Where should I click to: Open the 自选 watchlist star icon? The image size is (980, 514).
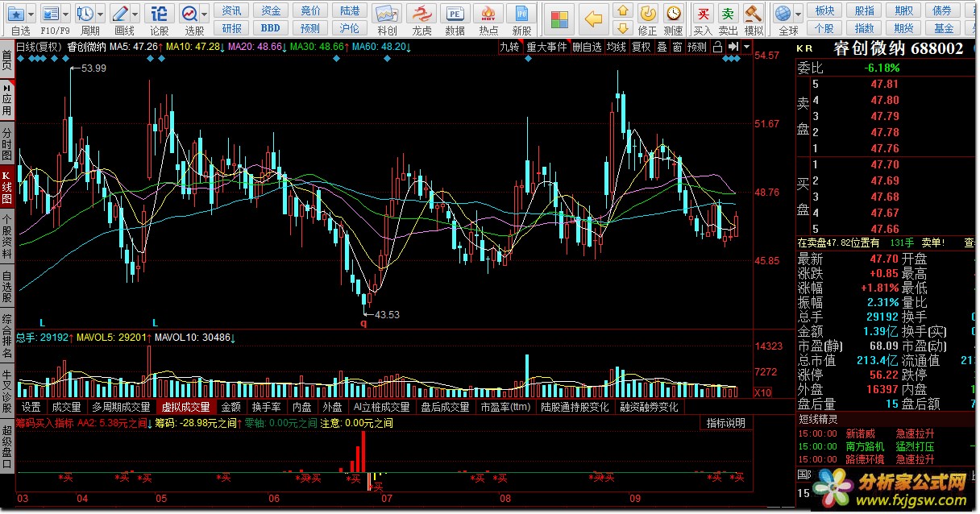point(15,14)
